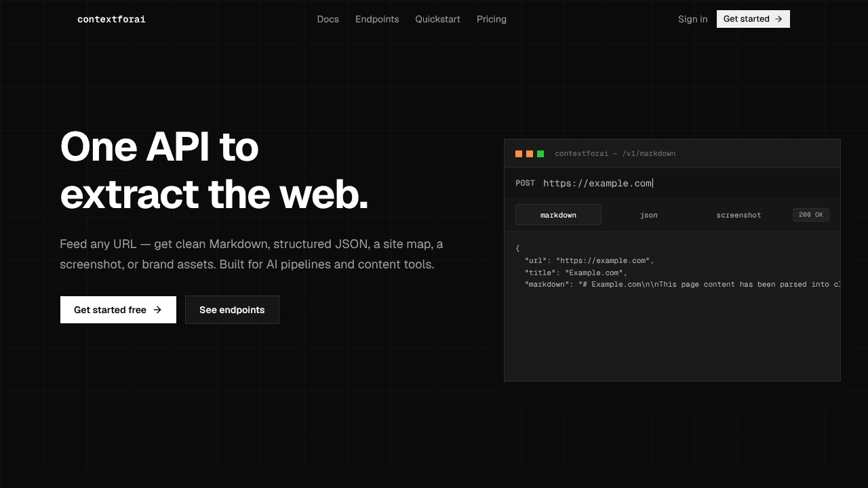Switch to the screenshot tab
This screenshot has height=488, width=868.
tap(738, 215)
